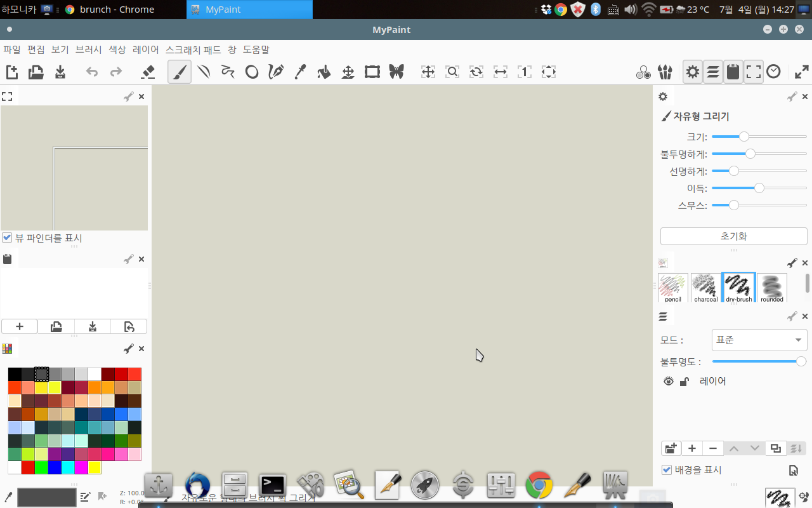
Task: Open the 브러시 menu
Action: (88, 49)
